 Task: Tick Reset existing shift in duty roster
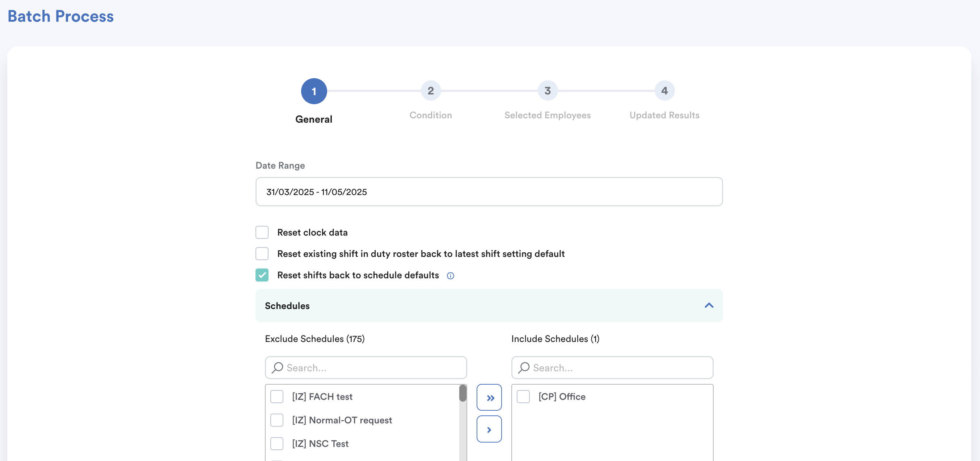262,254
